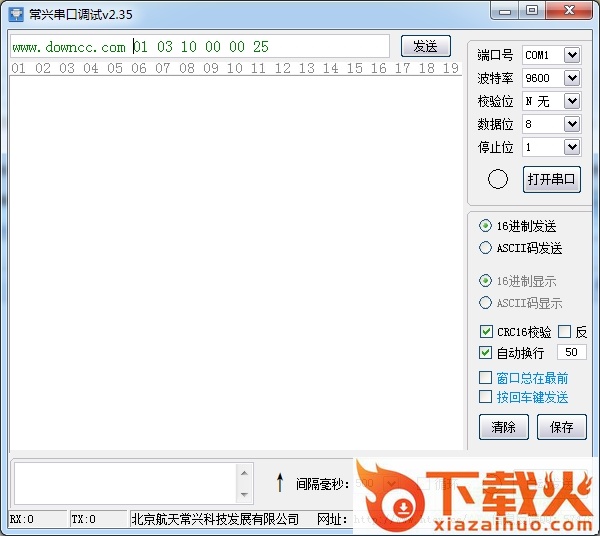600x536 pixels.
Task: Minimize the 常兴串口调试 window
Action: point(505,11)
